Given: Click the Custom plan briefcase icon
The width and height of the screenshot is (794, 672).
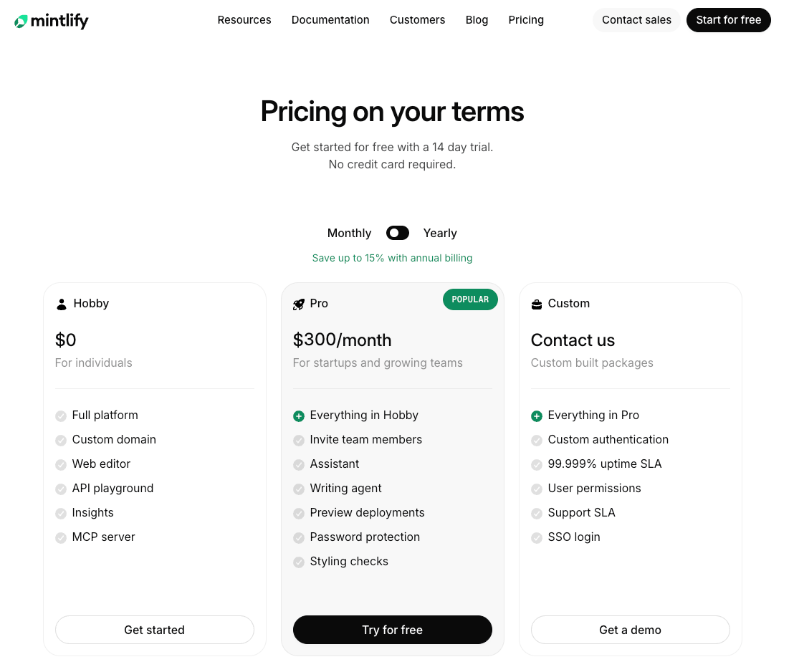Looking at the screenshot, I should 537,304.
